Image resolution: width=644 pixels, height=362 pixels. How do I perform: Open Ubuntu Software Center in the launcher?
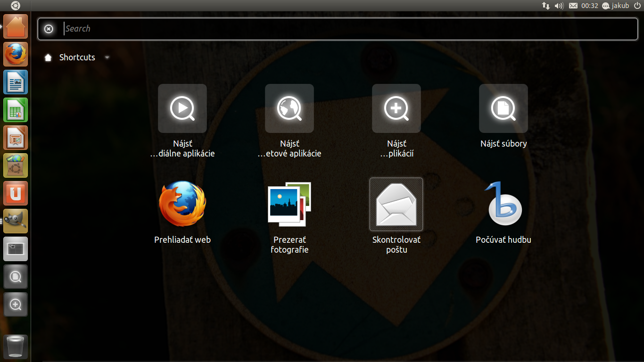pyautogui.click(x=16, y=165)
